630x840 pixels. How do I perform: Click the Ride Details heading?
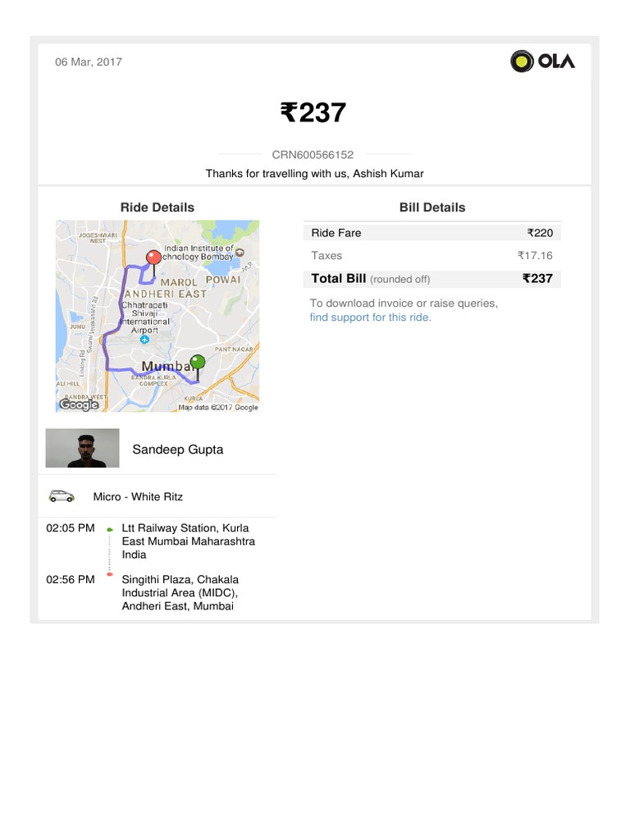tap(157, 208)
